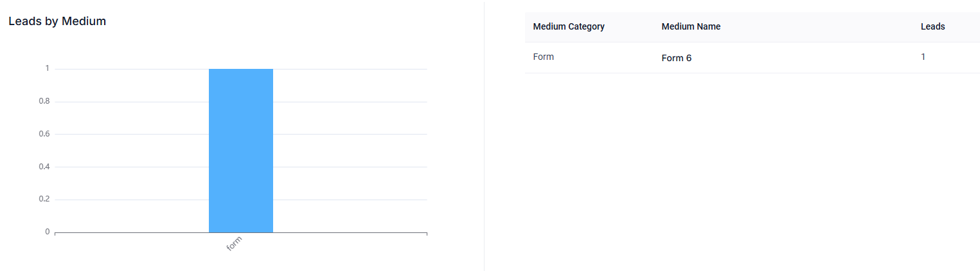The height and width of the screenshot is (271, 980).
Task: Click the chart x-axis baseline
Action: click(x=347, y=232)
